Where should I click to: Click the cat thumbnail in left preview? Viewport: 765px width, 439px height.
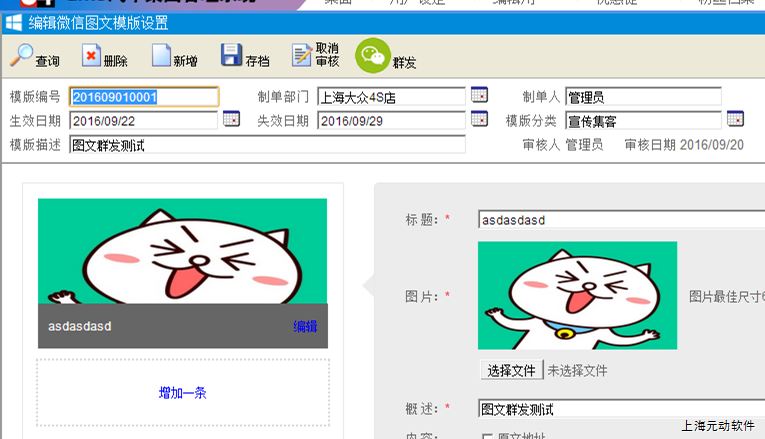click(183, 251)
